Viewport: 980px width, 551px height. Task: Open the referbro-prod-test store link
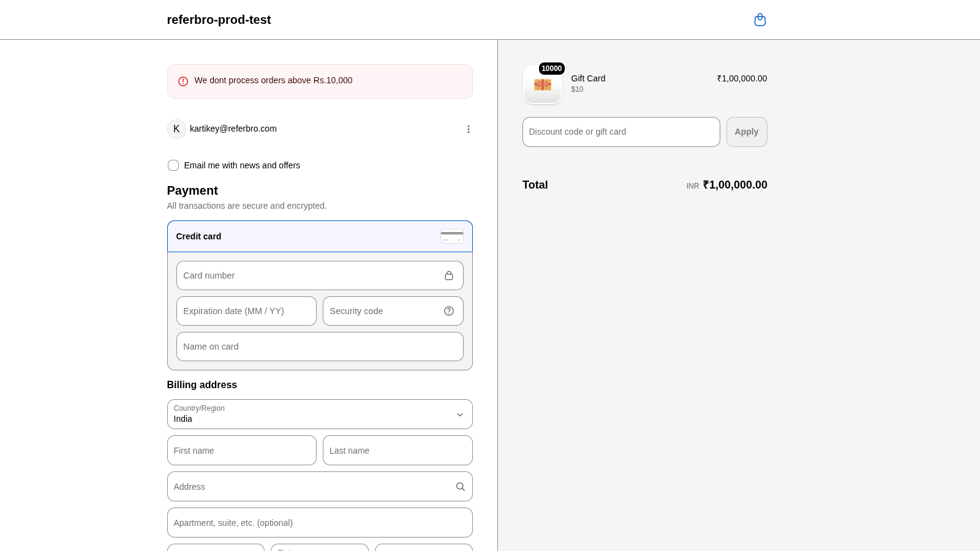click(219, 20)
